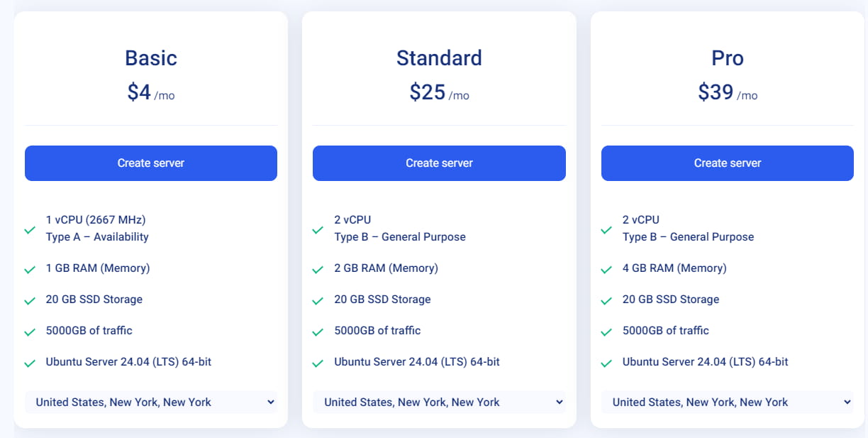Open the Basic plan location dropdown
The image size is (868, 438).
point(150,403)
